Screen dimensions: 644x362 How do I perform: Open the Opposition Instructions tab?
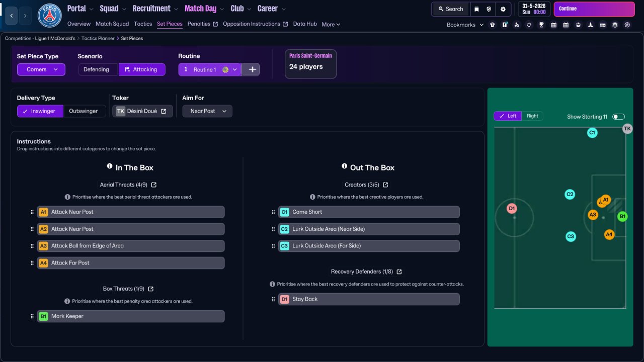[256, 24]
